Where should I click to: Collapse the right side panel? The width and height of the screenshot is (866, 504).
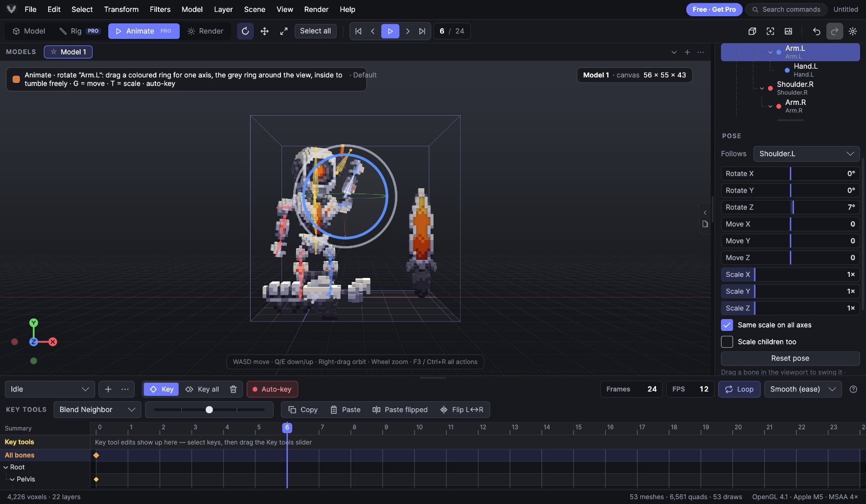pyautogui.click(x=705, y=213)
